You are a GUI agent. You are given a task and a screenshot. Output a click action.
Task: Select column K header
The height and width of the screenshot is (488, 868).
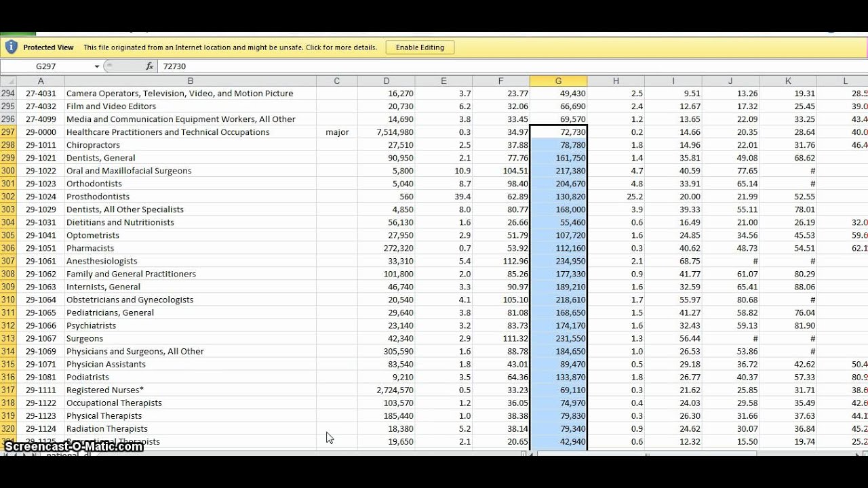coord(788,81)
